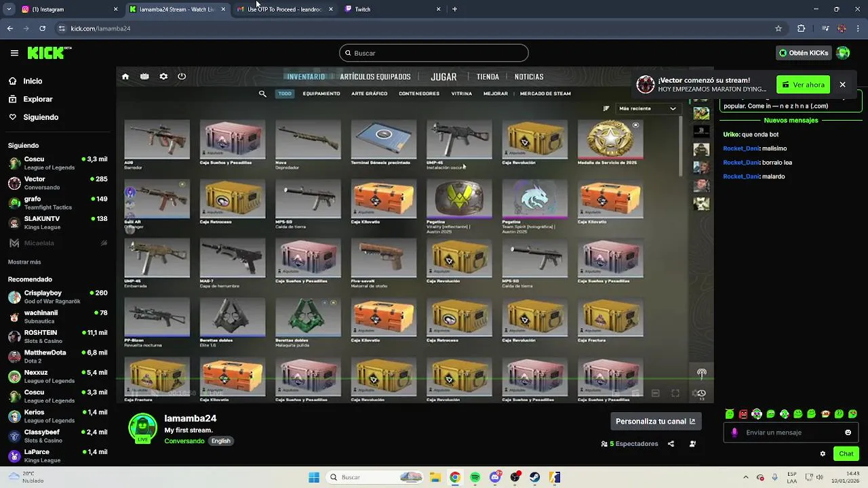The image size is (868, 488).
Task: Select the CONTENEDORES inventory filter
Action: tap(419, 94)
